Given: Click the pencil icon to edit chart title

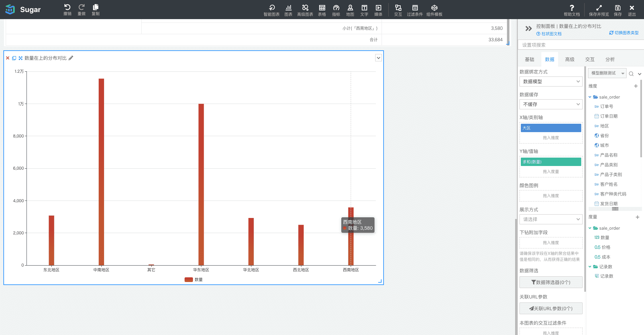Looking at the screenshot, I should (71, 58).
